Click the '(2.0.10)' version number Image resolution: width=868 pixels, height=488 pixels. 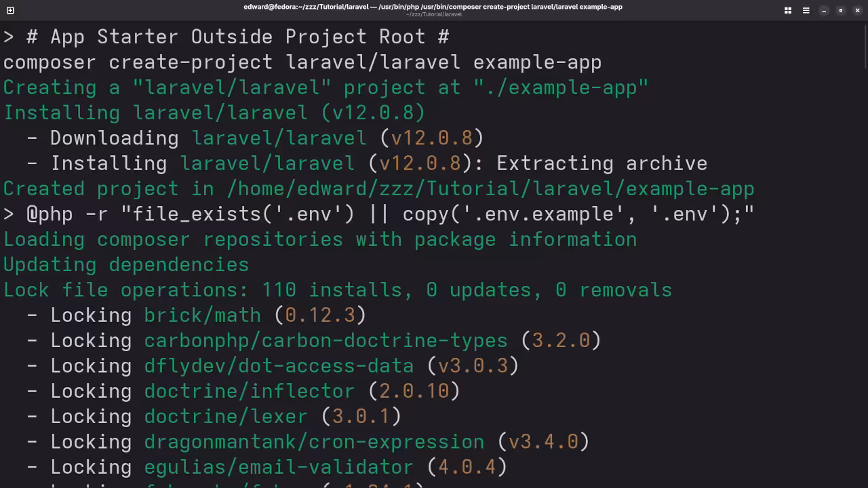point(414,391)
